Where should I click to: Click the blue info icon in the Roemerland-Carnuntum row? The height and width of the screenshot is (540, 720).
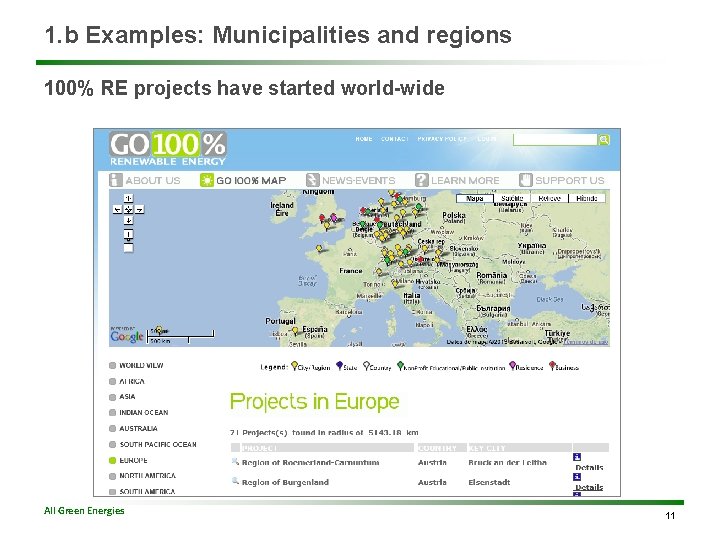577,457
